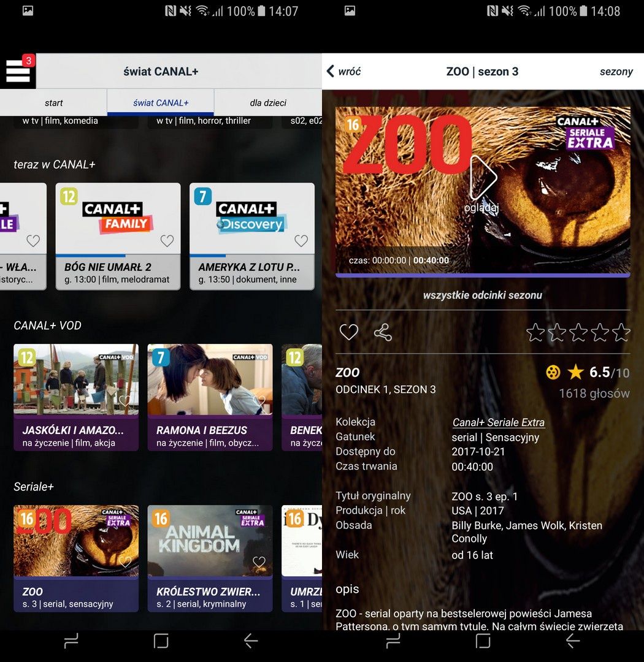Rate ZOO with two stars
Image resolution: width=644 pixels, height=662 pixels.
pyautogui.click(x=557, y=332)
